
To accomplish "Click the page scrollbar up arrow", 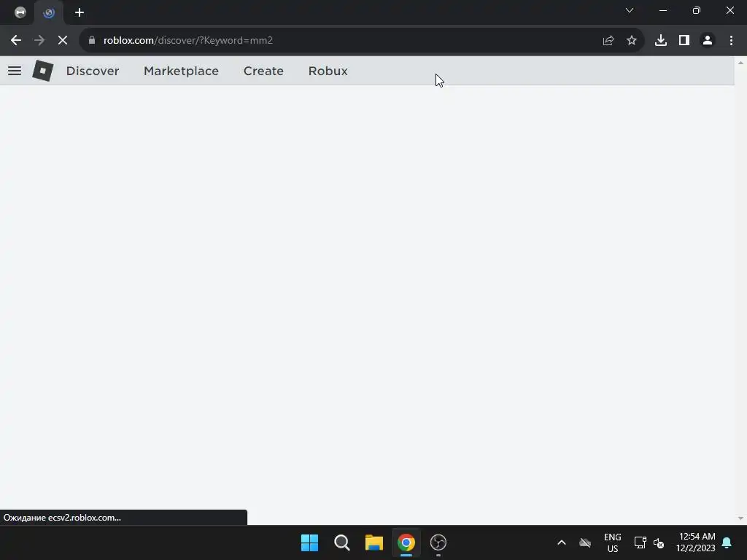I will [x=740, y=63].
